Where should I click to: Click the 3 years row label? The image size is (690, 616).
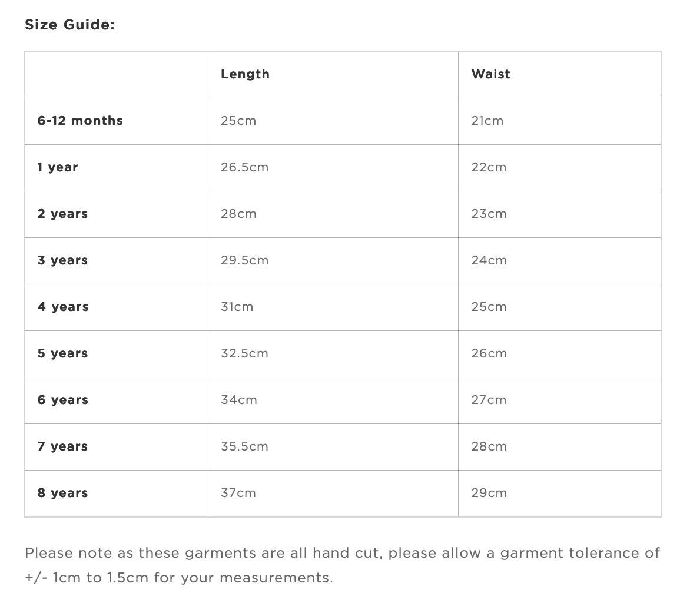click(62, 261)
